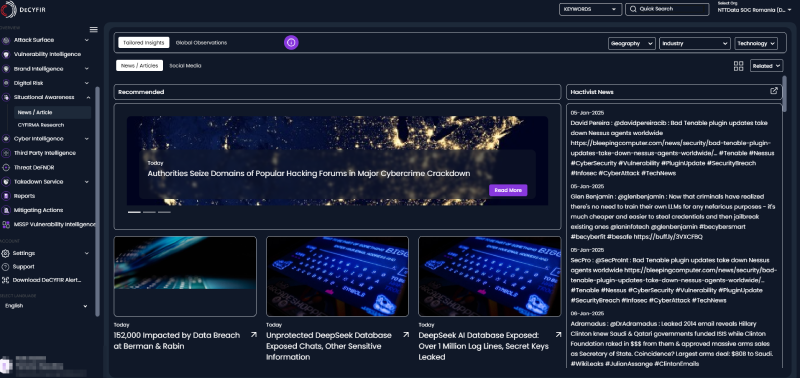This screenshot has height=378, width=800.
Task: Switch to Global Observations view
Action: point(201,43)
